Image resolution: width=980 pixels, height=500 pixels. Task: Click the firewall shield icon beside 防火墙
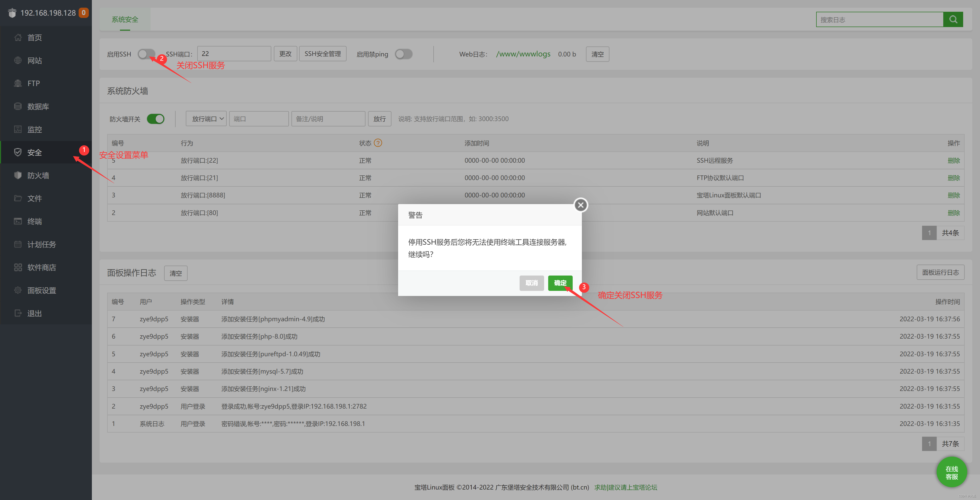pyautogui.click(x=18, y=175)
